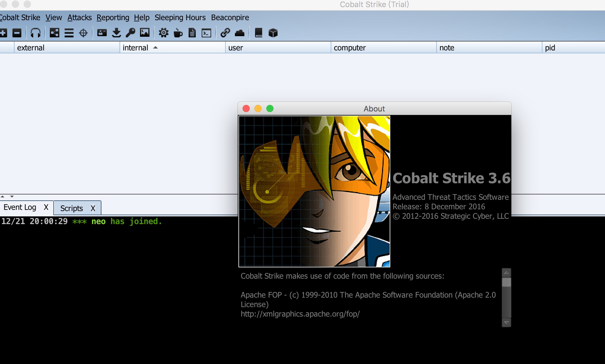
Task: Click the About credits scrollbar thumb
Action: tap(507, 282)
